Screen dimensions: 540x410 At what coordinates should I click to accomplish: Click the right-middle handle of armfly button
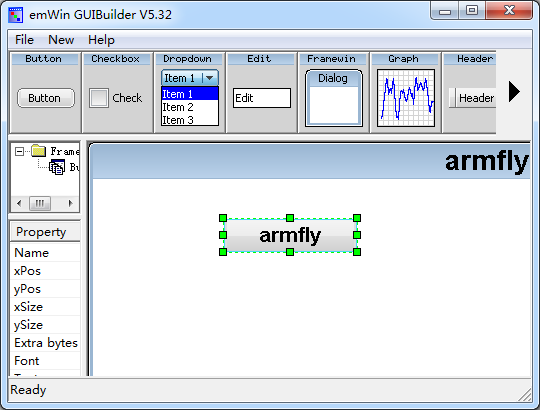(357, 235)
